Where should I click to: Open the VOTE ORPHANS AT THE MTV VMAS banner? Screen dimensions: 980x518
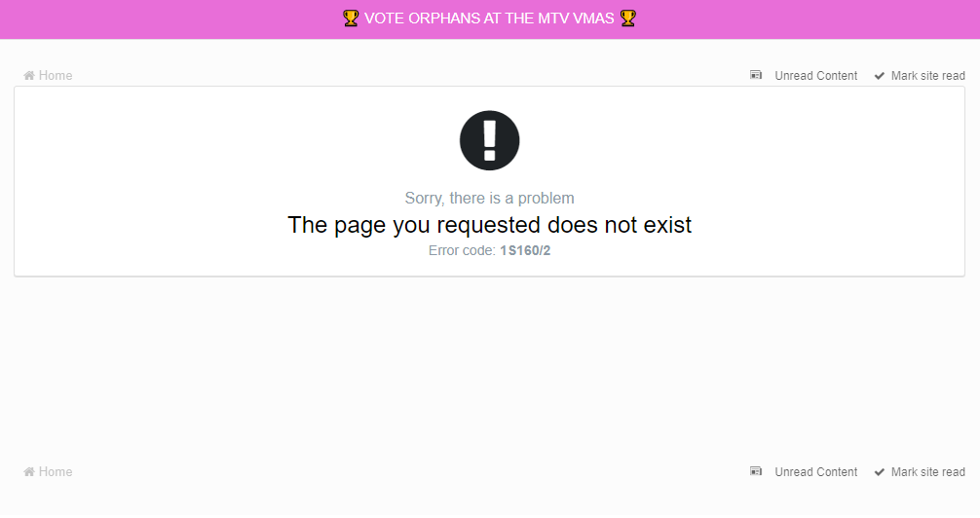(x=489, y=18)
